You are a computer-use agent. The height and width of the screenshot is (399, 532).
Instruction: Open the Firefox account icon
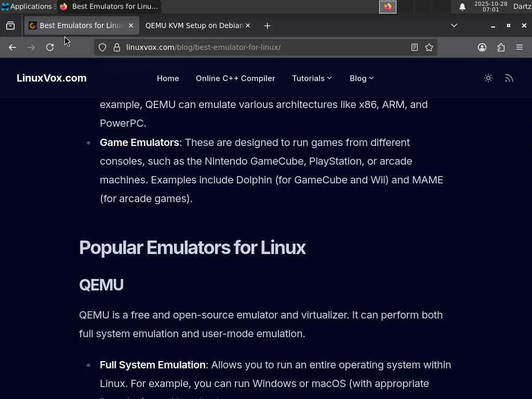pyautogui.click(x=482, y=47)
